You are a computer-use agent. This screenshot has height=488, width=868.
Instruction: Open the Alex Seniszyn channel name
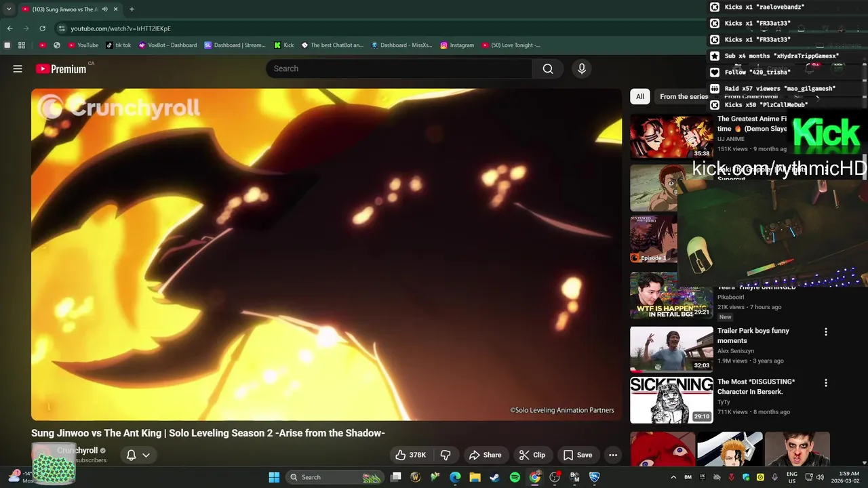[x=736, y=351]
